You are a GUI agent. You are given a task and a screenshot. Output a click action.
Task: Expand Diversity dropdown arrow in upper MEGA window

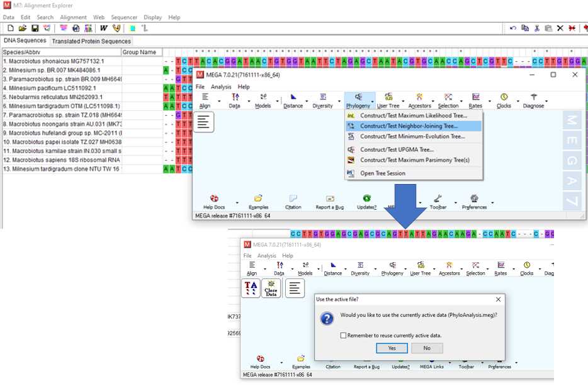tap(340, 101)
